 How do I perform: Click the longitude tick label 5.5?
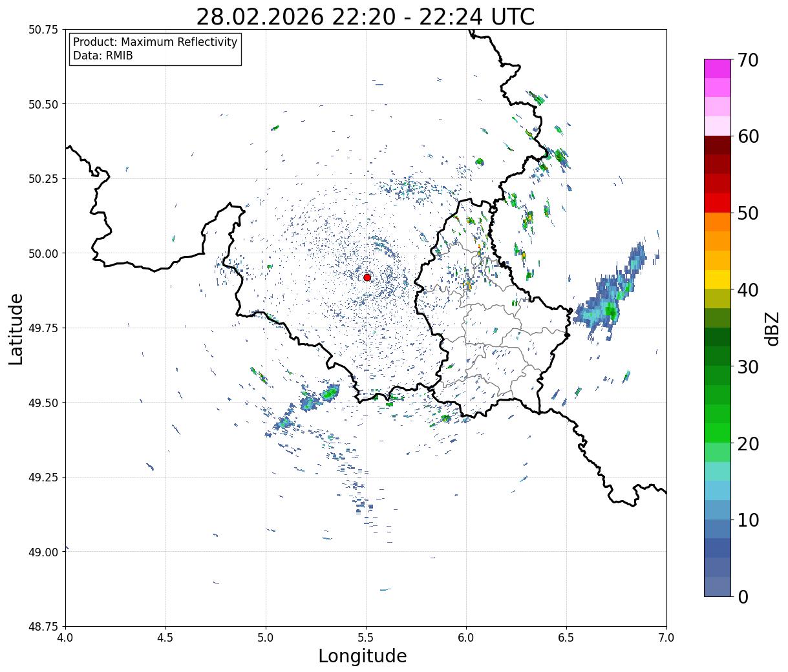click(366, 637)
